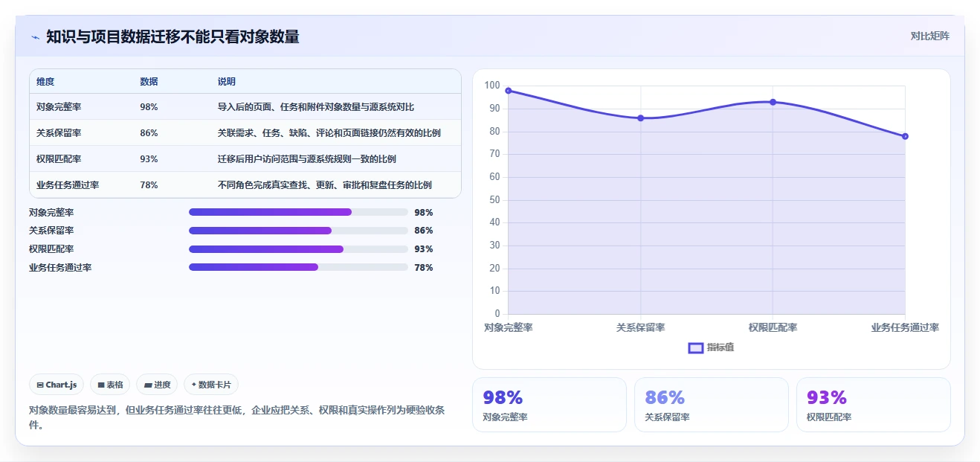
Task: Select the 数据卡片 tag chip
Action: (211, 385)
